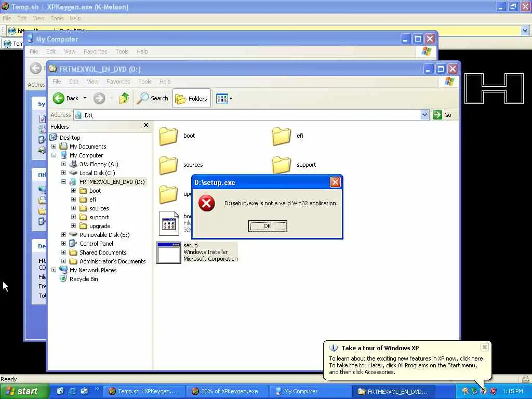Viewport: 532px width, 399px height.
Task: Switch to 20% of XPKeygen.exe taskbar button
Action: 228,391
